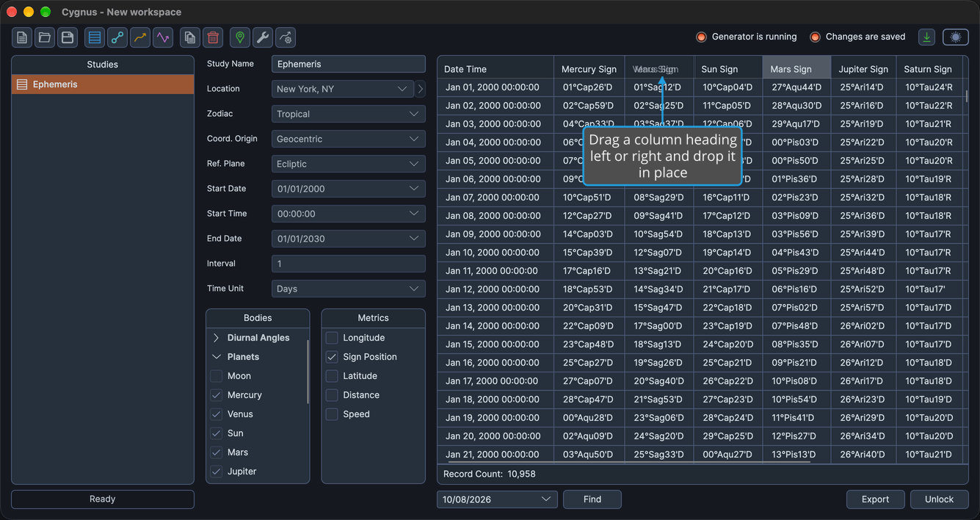This screenshot has height=520, width=980.
Task: Open locations via the green map pin icon
Action: click(x=240, y=37)
